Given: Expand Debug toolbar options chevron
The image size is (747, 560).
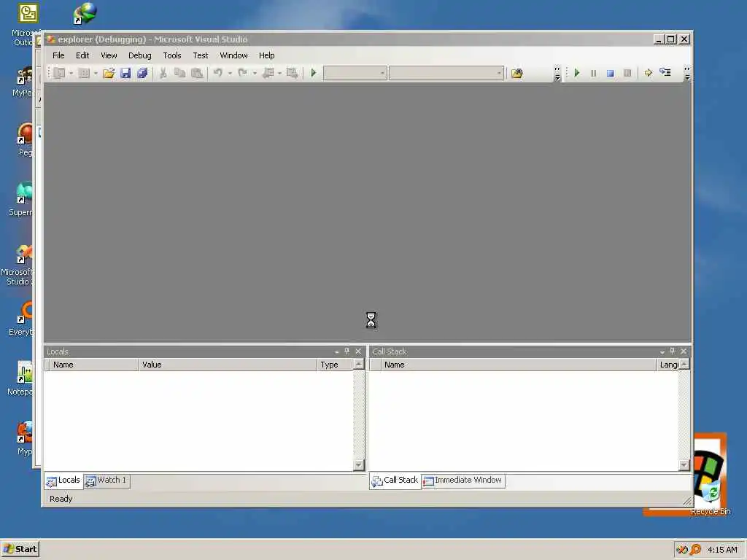Looking at the screenshot, I should pos(687,74).
